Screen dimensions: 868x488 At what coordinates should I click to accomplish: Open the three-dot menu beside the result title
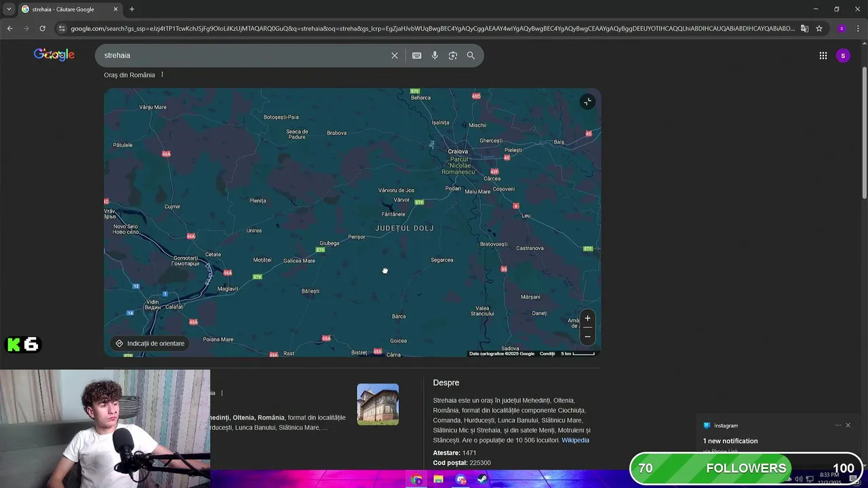coord(222,393)
